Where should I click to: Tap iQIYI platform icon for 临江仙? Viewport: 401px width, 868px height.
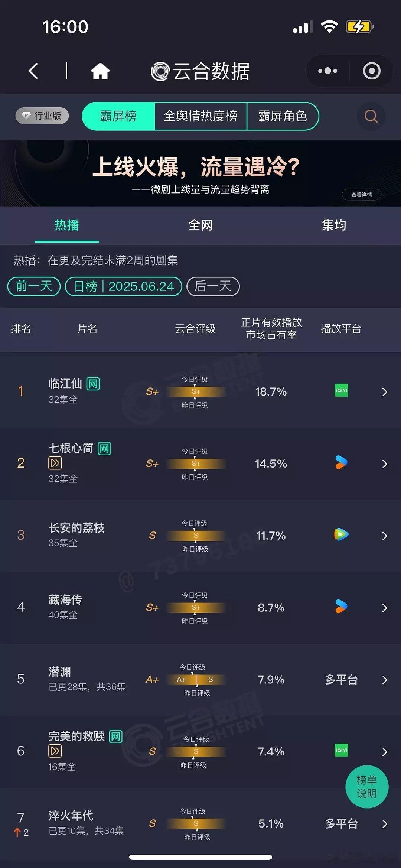(x=341, y=390)
